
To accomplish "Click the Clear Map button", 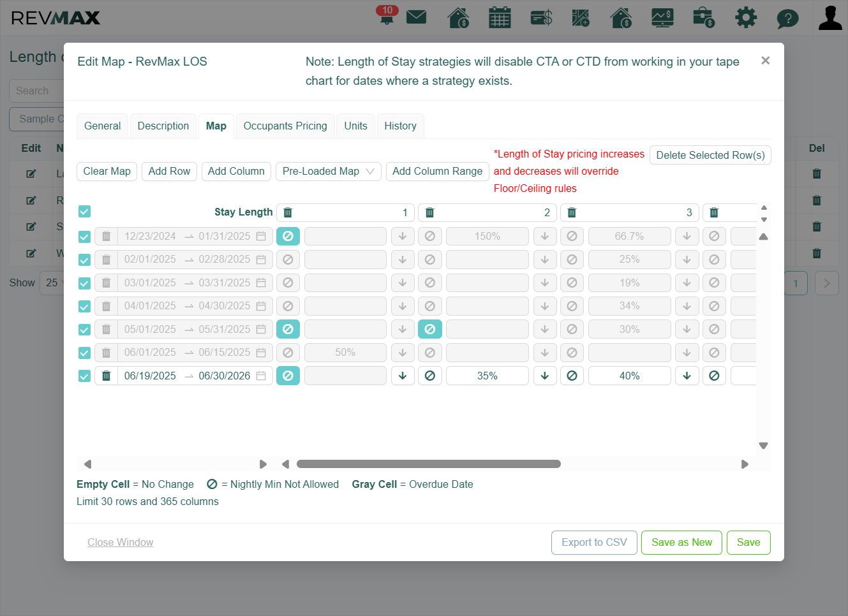I will [x=107, y=172].
